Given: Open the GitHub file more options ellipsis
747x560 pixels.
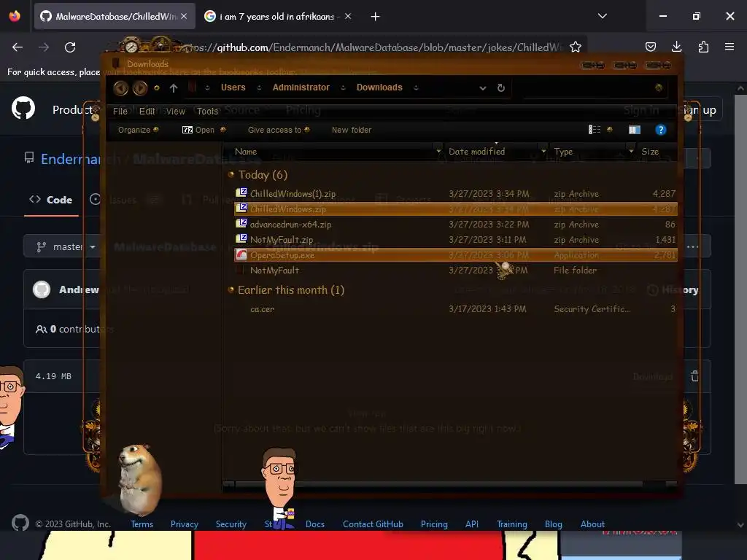Looking at the screenshot, I should point(693,246).
